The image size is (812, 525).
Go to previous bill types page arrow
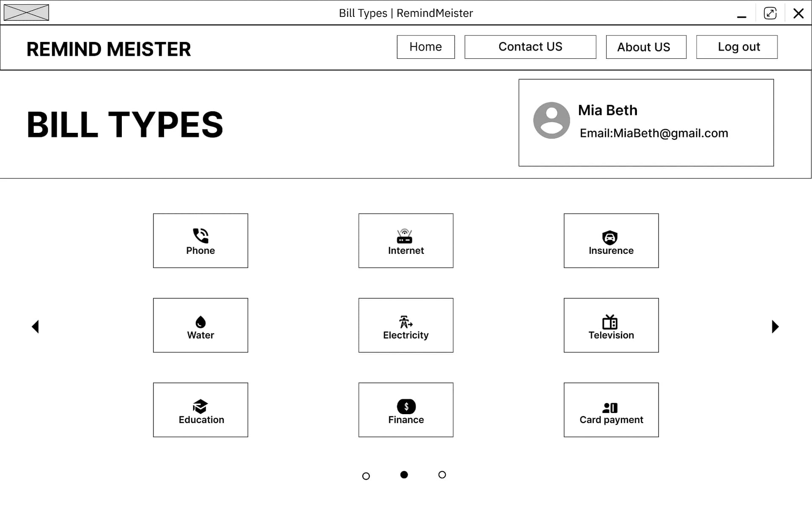click(36, 327)
